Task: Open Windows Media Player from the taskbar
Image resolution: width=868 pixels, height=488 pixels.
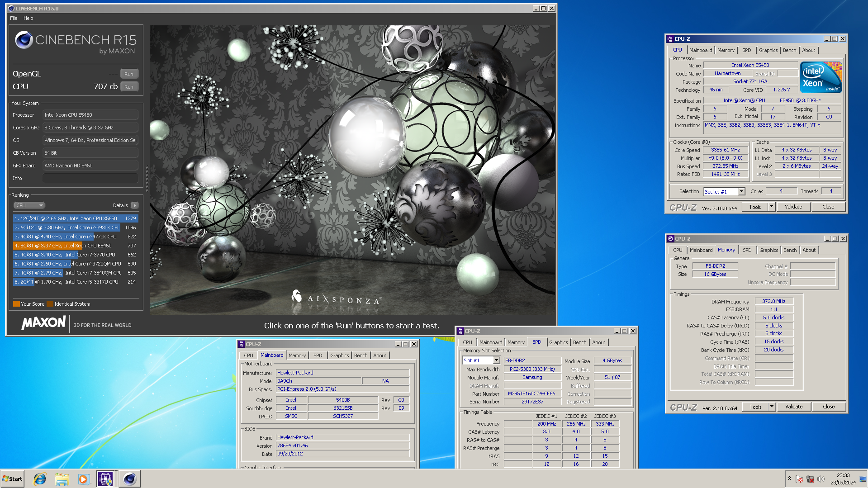Action: [x=84, y=479]
